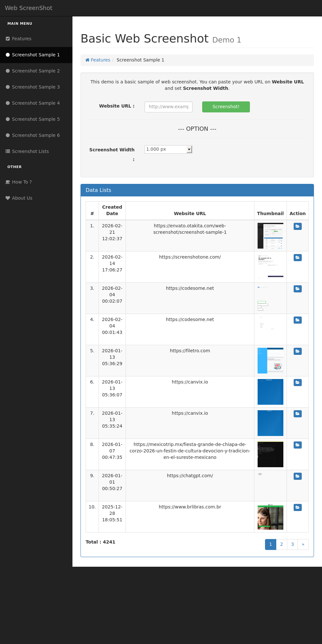
Task: Open the action icon for brlibras.com.br row
Action: point(298,507)
